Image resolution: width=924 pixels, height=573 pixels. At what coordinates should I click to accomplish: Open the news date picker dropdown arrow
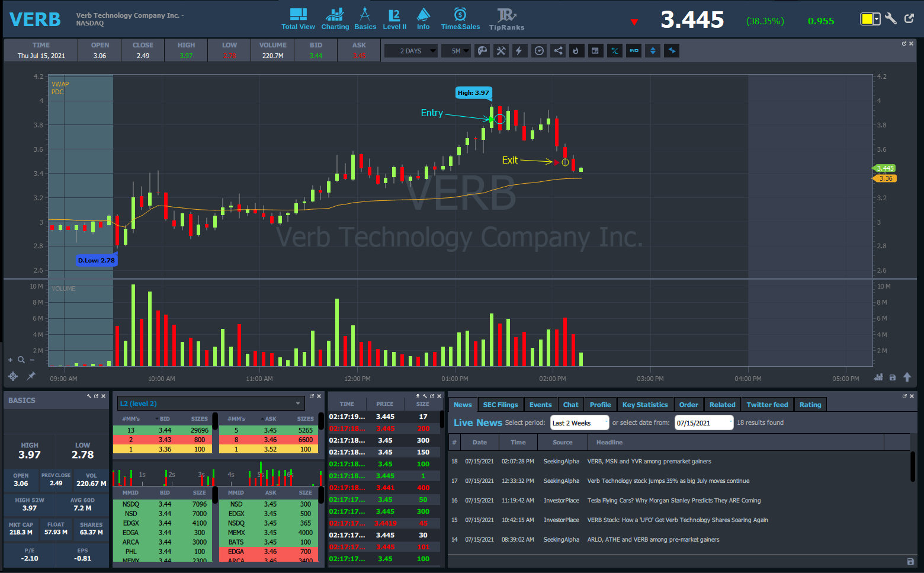point(730,422)
